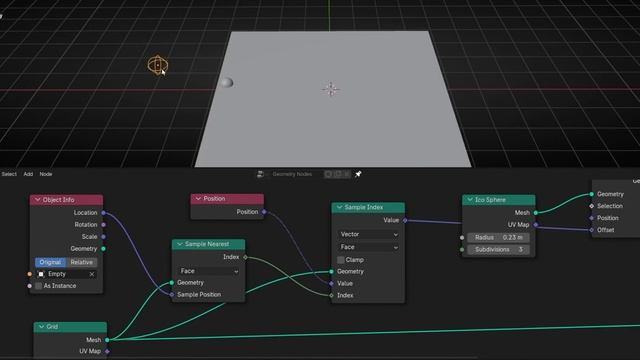This screenshot has height=360, width=640.
Task: Click Sample Index Value output socket
Action: point(405,220)
